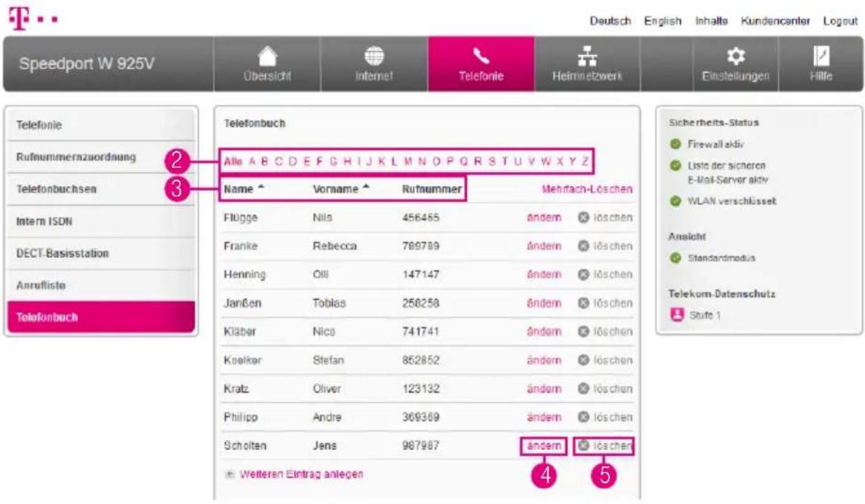Switch language to English

[663, 22]
